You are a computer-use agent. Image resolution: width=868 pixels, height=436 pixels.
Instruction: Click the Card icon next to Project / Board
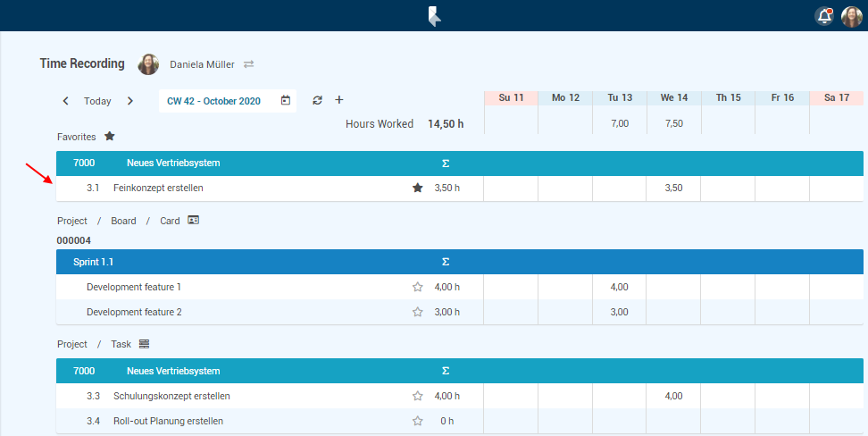193,220
